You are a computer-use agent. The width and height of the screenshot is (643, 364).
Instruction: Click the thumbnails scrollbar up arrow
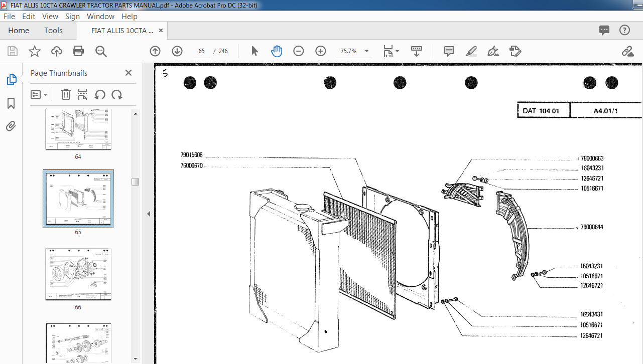click(x=136, y=114)
